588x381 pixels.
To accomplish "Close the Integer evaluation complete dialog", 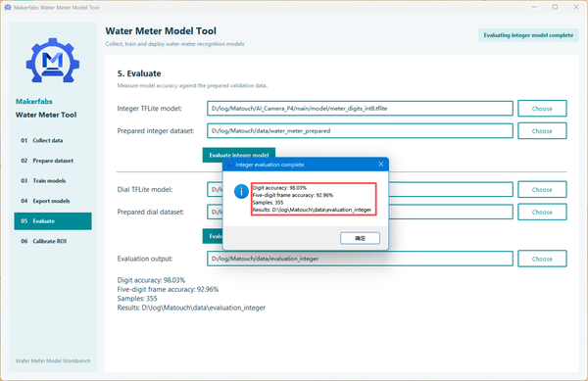I will click(380, 165).
